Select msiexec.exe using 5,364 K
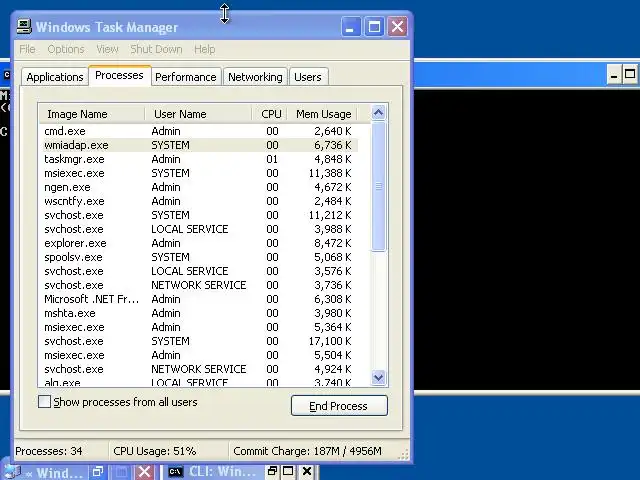The width and height of the screenshot is (640, 480). 199,327
